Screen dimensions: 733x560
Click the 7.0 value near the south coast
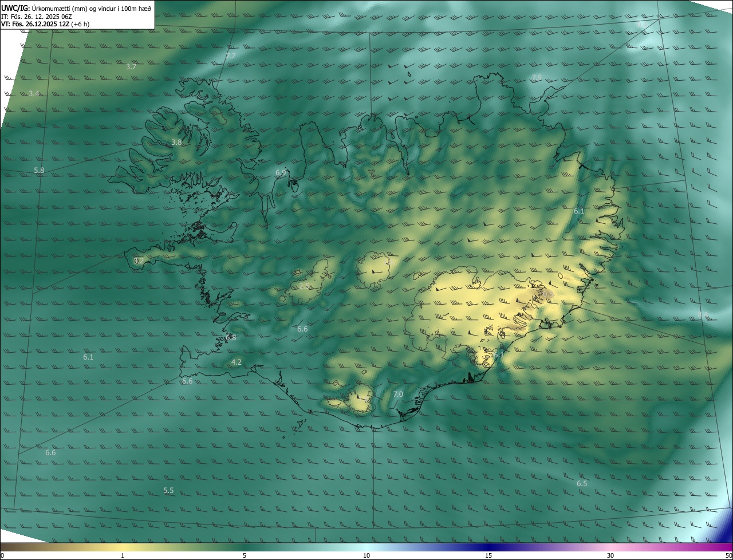click(398, 395)
